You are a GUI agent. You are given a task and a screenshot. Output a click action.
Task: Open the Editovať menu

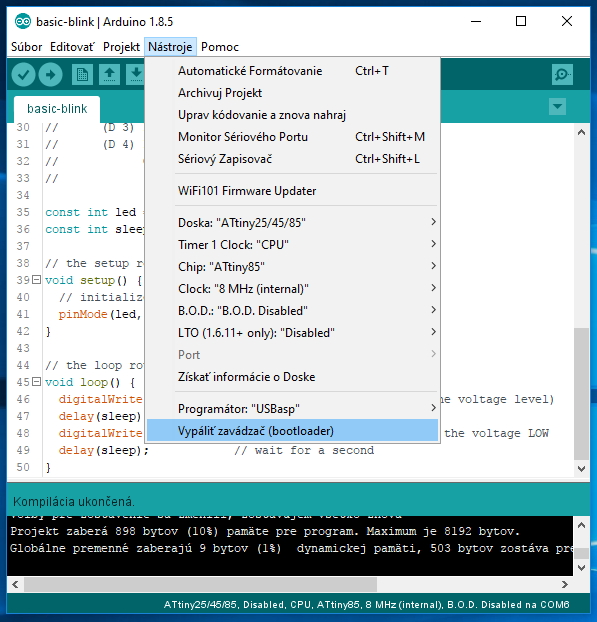pyautogui.click(x=73, y=47)
